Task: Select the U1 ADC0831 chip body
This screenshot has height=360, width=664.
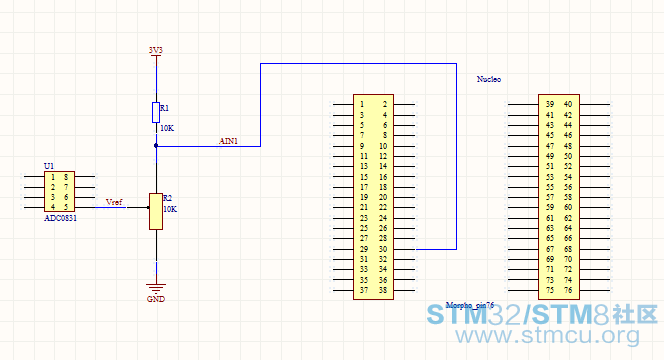Action: 59,191
